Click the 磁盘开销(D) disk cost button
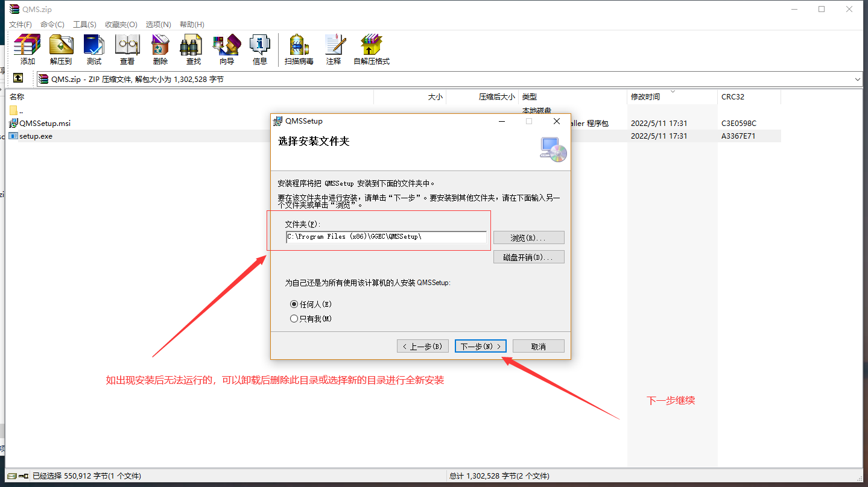Image resolution: width=868 pixels, height=487 pixels. 528,257
